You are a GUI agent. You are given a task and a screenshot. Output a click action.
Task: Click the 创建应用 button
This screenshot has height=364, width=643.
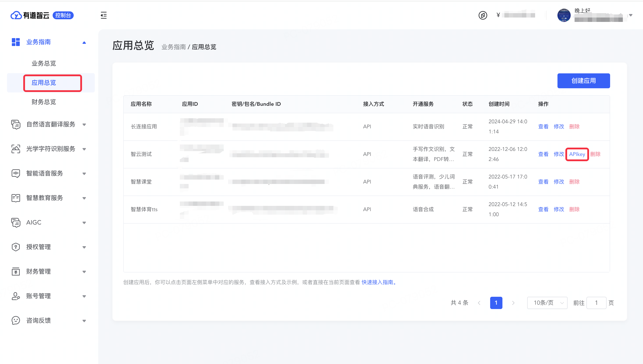(x=583, y=81)
